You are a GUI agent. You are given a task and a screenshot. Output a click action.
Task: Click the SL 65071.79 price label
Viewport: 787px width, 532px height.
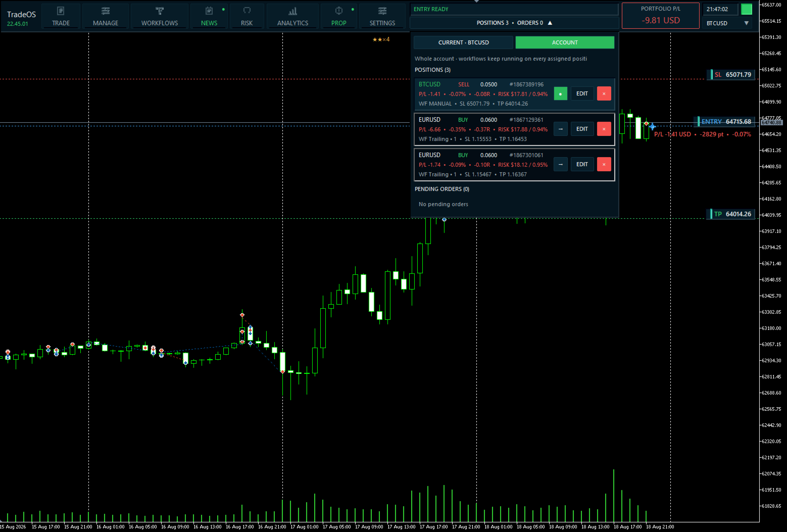click(732, 74)
